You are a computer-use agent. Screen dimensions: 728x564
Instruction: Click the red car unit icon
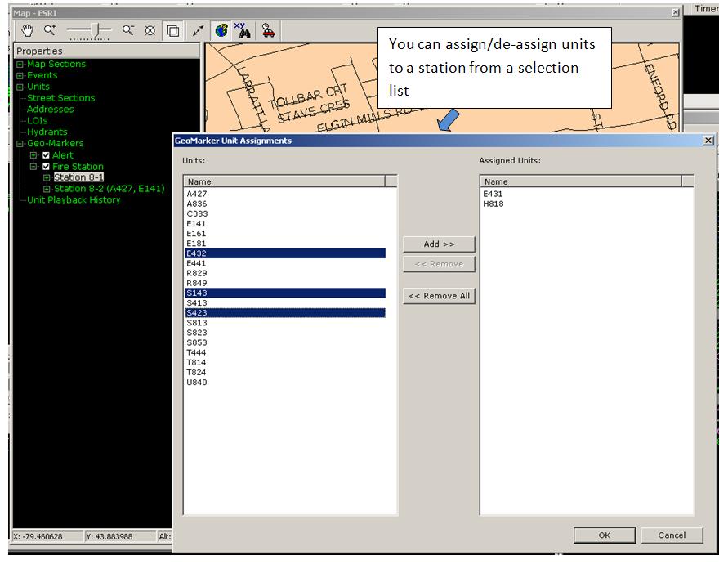268,31
